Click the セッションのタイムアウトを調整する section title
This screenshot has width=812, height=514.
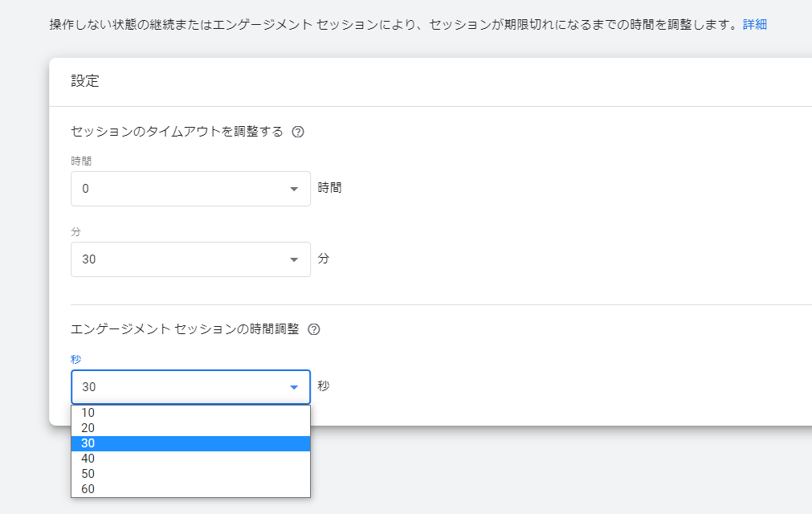177,132
